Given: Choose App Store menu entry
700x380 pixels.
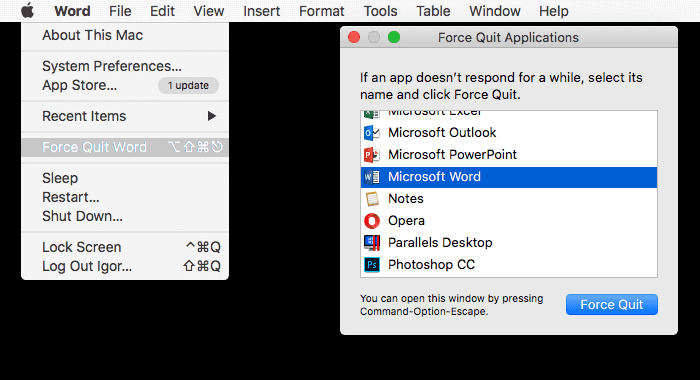Looking at the screenshot, I should coord(125,85).
